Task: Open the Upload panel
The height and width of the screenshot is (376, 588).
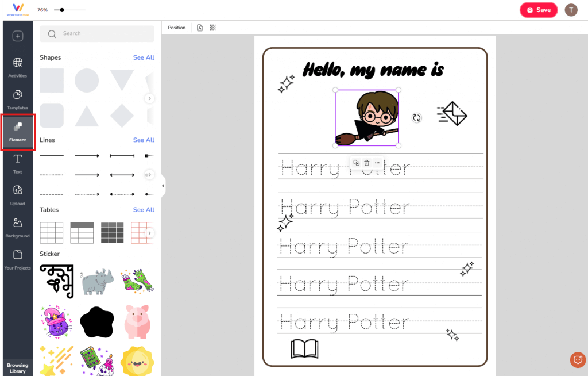Action: click(18, 195)
